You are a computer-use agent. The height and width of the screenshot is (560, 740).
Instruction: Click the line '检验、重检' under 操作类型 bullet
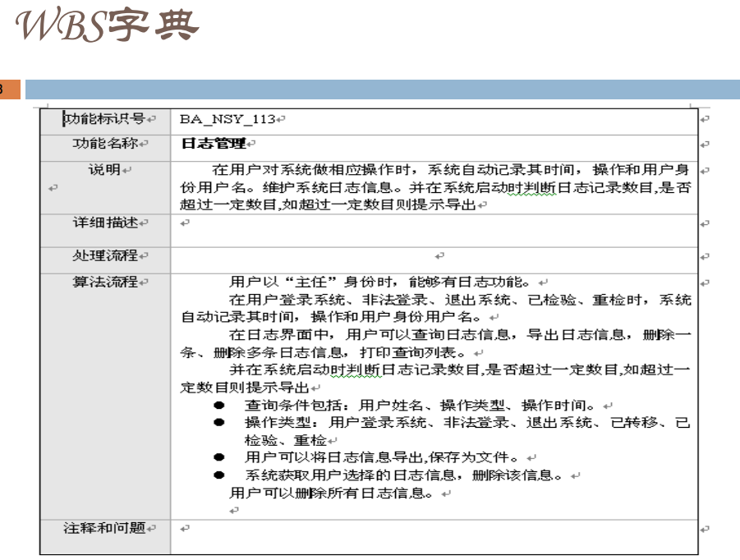(x=285, y=441)
